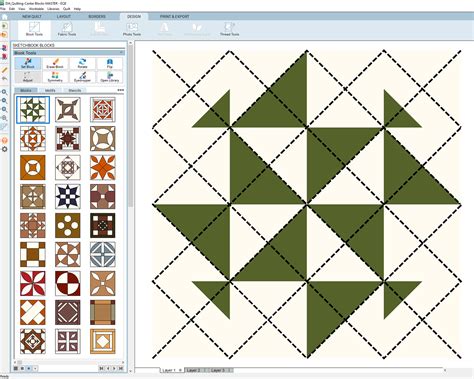
Task: Jump to last block in sketchbook
Action: pyautogui.click(x=121, y=368)
